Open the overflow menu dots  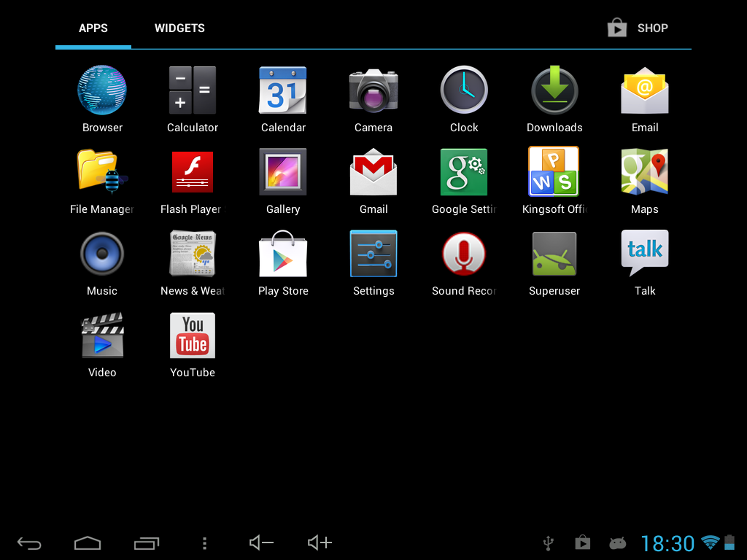pyautogui.click(x=204, y=542)
